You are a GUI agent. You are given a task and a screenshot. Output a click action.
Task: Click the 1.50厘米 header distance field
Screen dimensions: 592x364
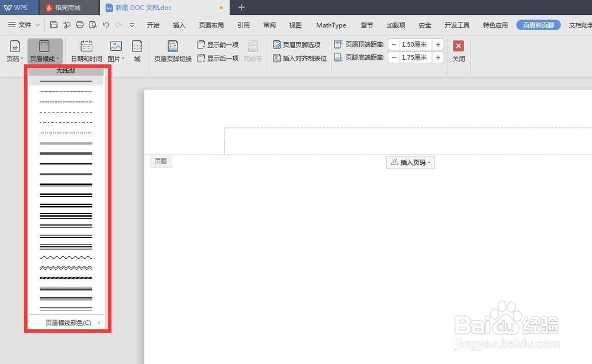point(416,44)
